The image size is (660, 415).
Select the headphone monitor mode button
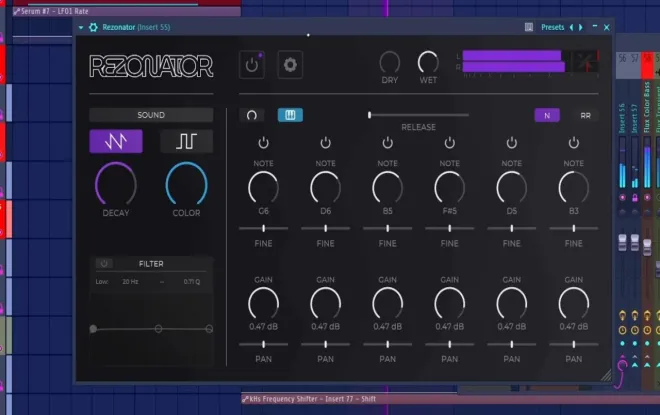[x=252, y=115]
